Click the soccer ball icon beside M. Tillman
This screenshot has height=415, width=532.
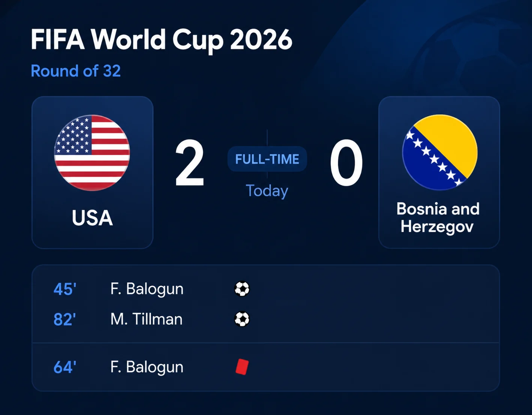pos(242,319)
